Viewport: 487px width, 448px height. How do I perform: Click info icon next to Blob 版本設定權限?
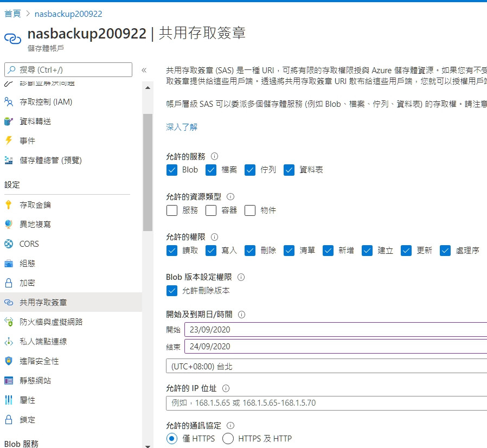[241, 277]
